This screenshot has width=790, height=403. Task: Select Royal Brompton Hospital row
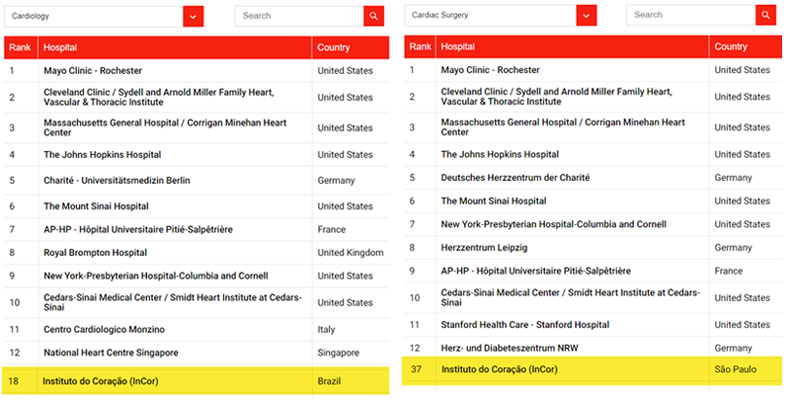[x=196, y=253]
